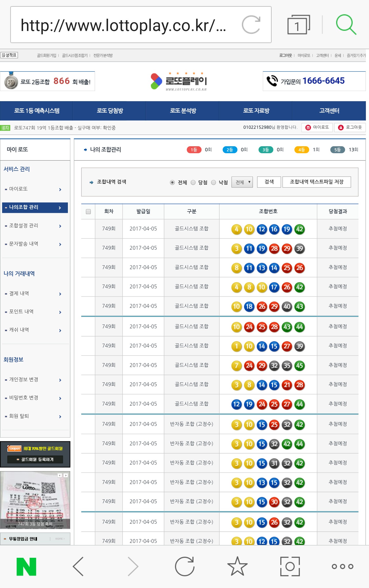Click the 747회 3등 당첨 ticket thumbnail
The height and width of the screenshot is (588, 369).
tap(35, 500)
